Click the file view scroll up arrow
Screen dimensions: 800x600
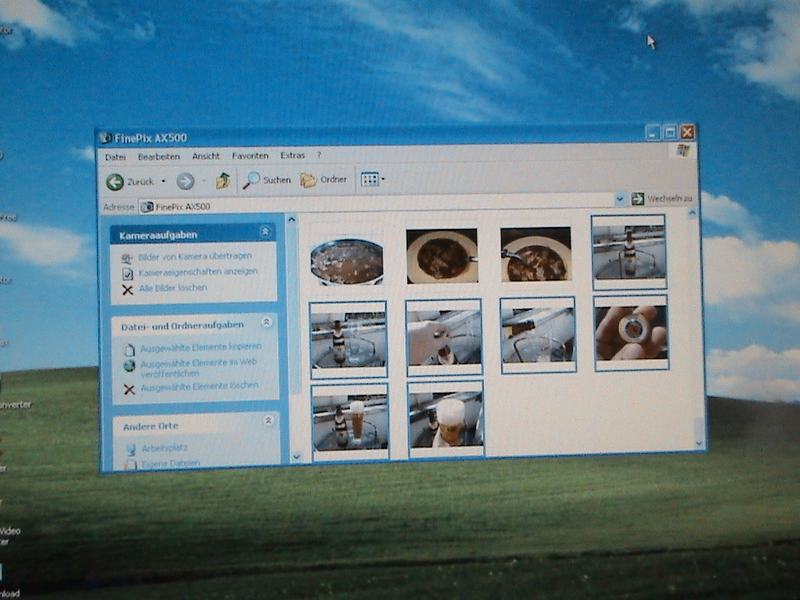(x=692, y=213)
